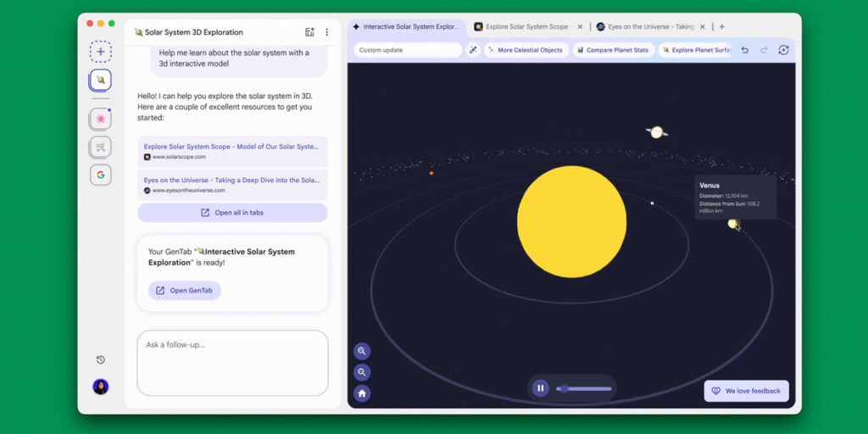Image resolution: width=868 pixels, height=434 pixels.
Task: Click the Ask a follow-up text box
Action: 232,363
